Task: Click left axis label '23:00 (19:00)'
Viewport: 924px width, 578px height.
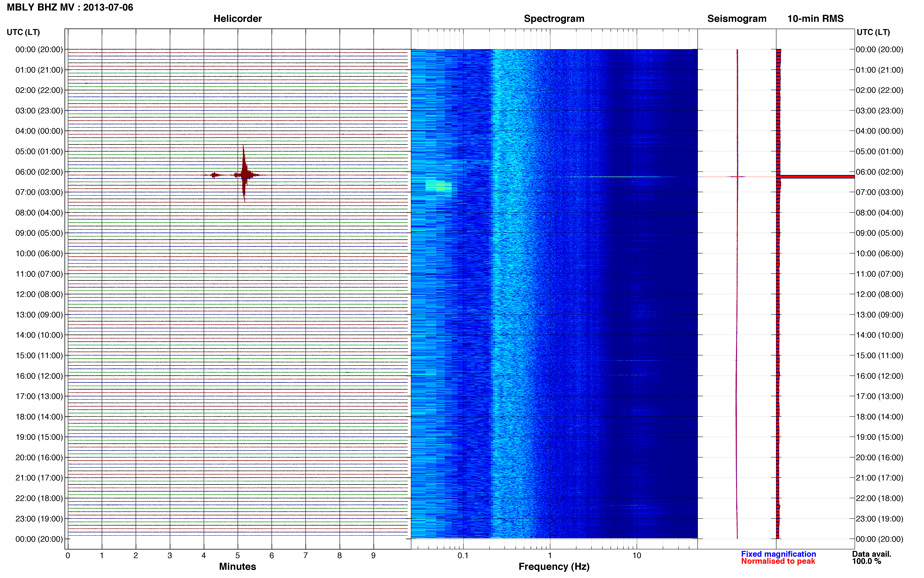Action: [39, 519]
